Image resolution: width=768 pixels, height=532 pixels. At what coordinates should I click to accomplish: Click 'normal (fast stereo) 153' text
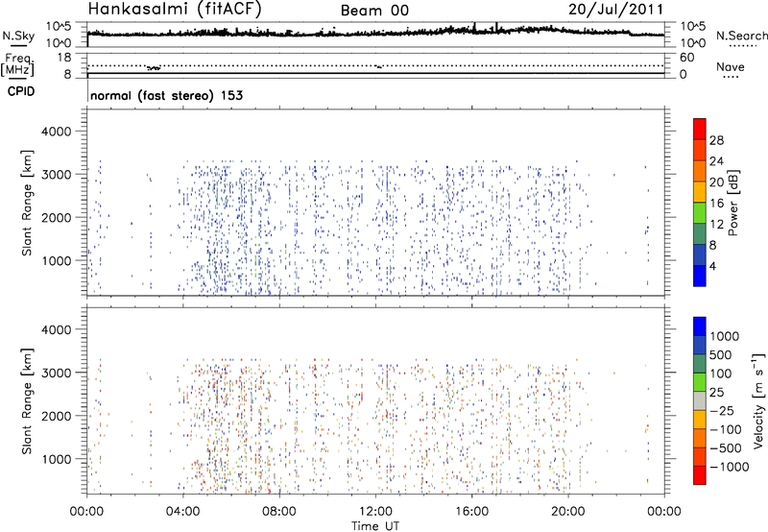tap(166, 95)
